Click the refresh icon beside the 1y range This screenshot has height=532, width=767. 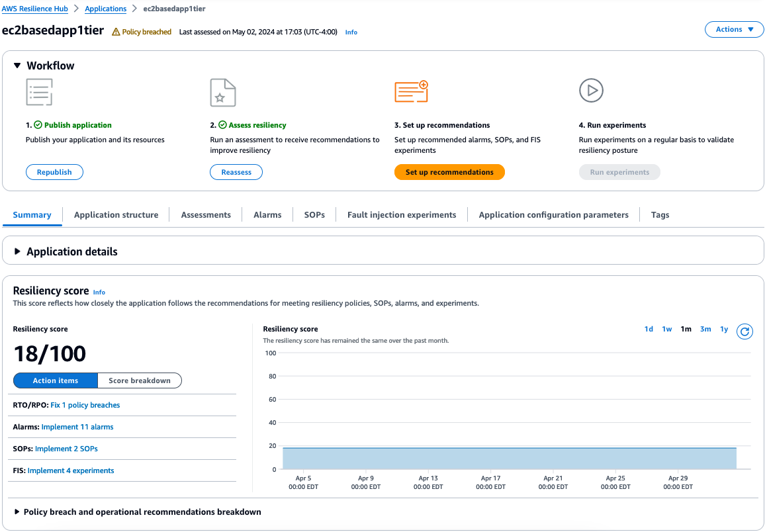pyautogui.click(x=744, y=332)
